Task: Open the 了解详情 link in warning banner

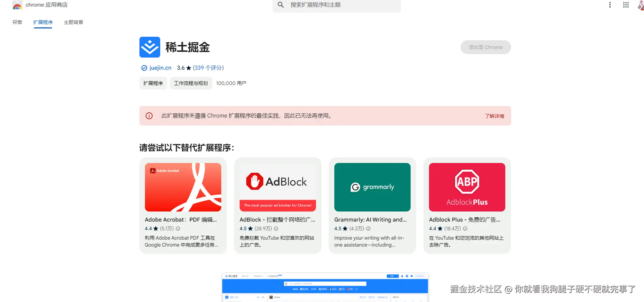Action: click(494, 116)
